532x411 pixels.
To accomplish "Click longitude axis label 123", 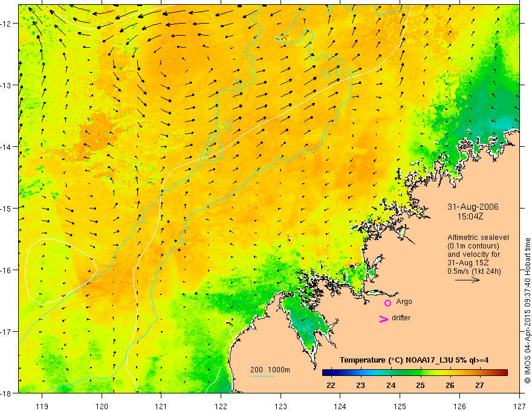I will (281, 406).
